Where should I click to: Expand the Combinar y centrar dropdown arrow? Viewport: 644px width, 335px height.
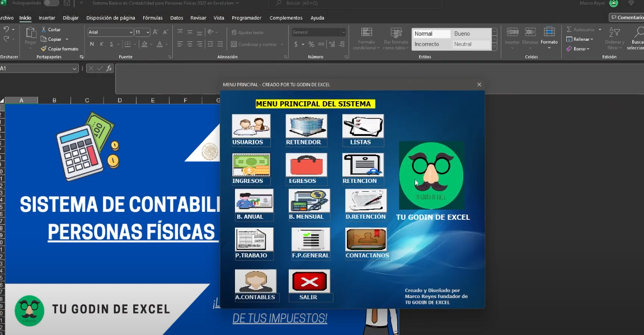point(283,44)
